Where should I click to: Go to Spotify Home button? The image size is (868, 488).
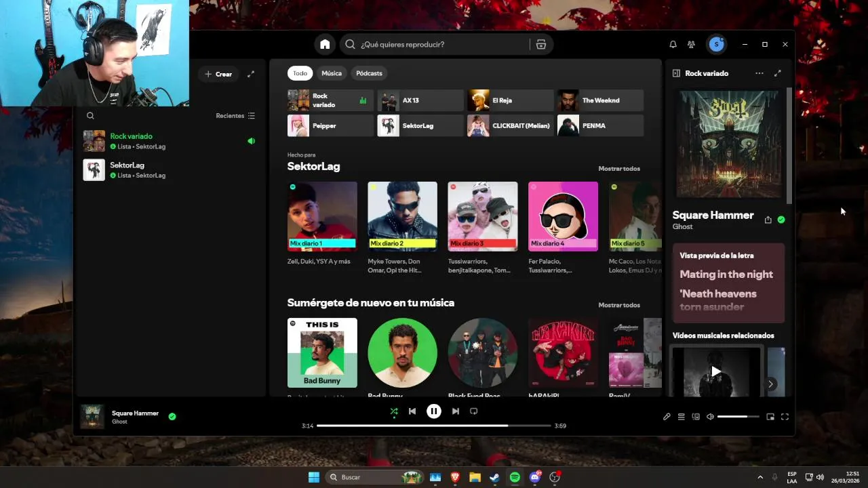(x=325, y=44)
